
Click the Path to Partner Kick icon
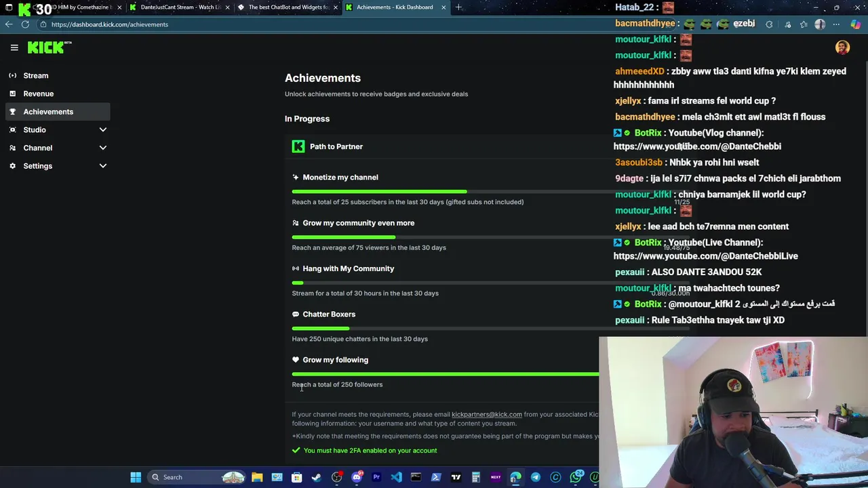(x=298, y=146)
